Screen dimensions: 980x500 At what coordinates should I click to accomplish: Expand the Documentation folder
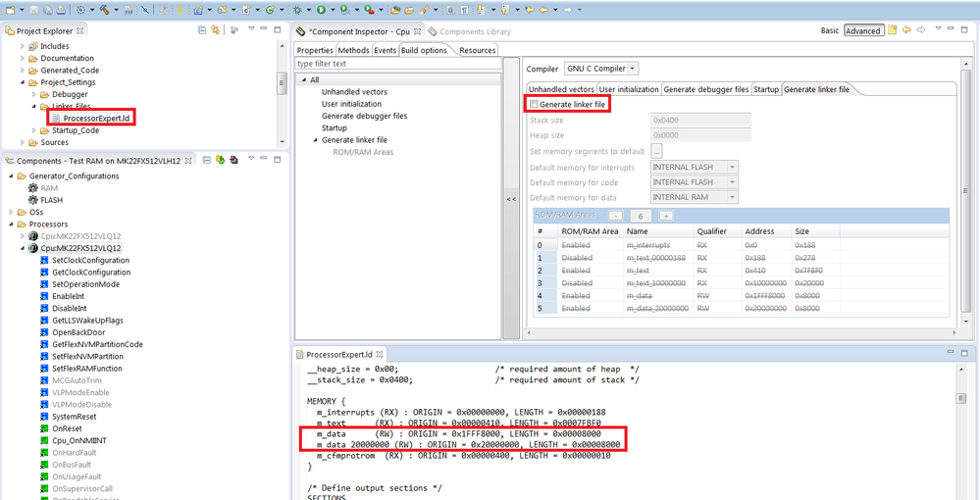23,58
